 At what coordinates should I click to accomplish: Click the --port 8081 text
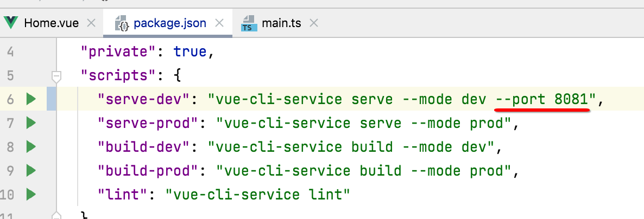point(541,99)
